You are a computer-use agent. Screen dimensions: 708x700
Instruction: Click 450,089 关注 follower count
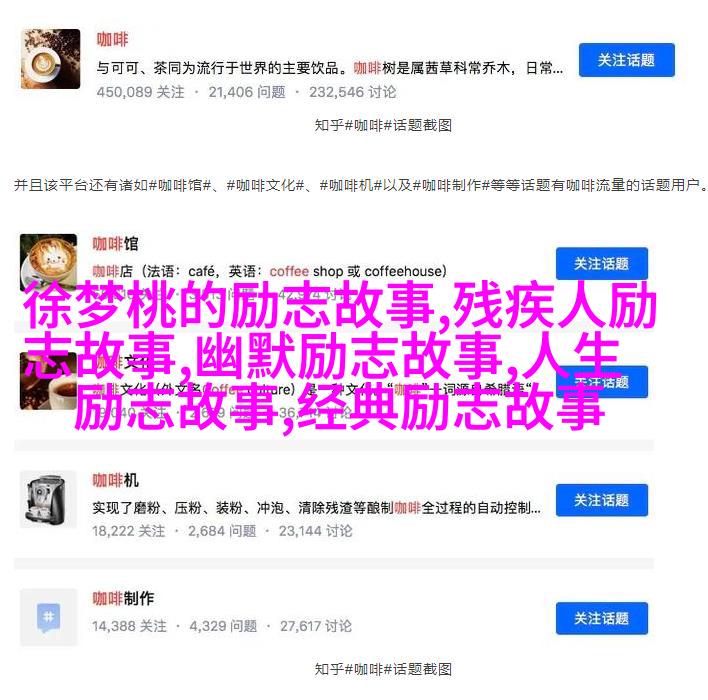point(140,92)
